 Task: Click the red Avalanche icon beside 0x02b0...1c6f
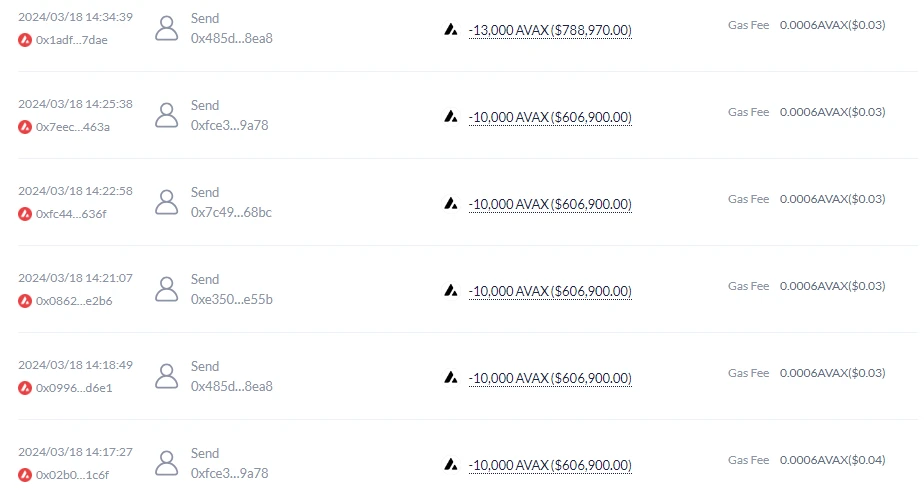25,474
